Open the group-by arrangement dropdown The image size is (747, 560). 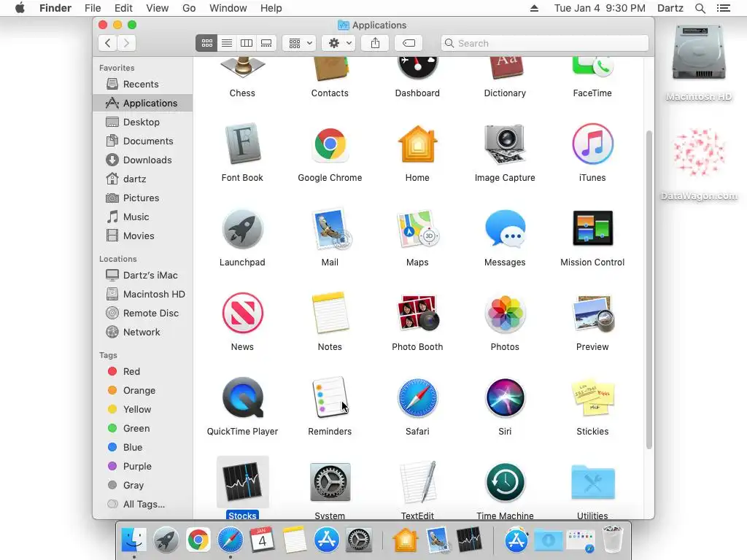click(x=299, y=43)
